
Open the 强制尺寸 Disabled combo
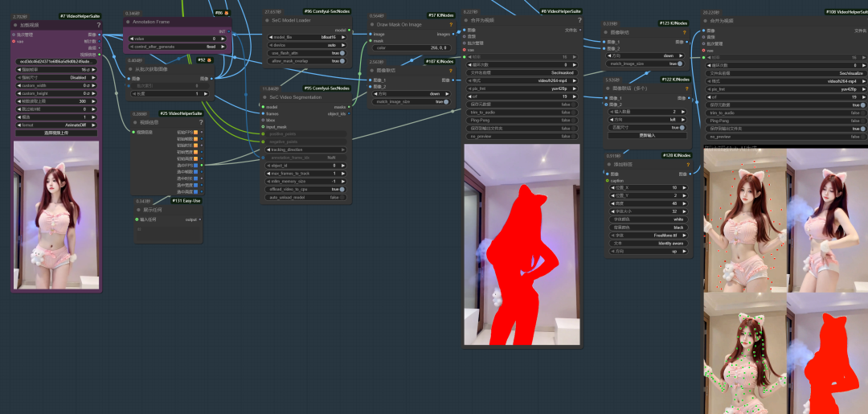(x=56, y=77)
